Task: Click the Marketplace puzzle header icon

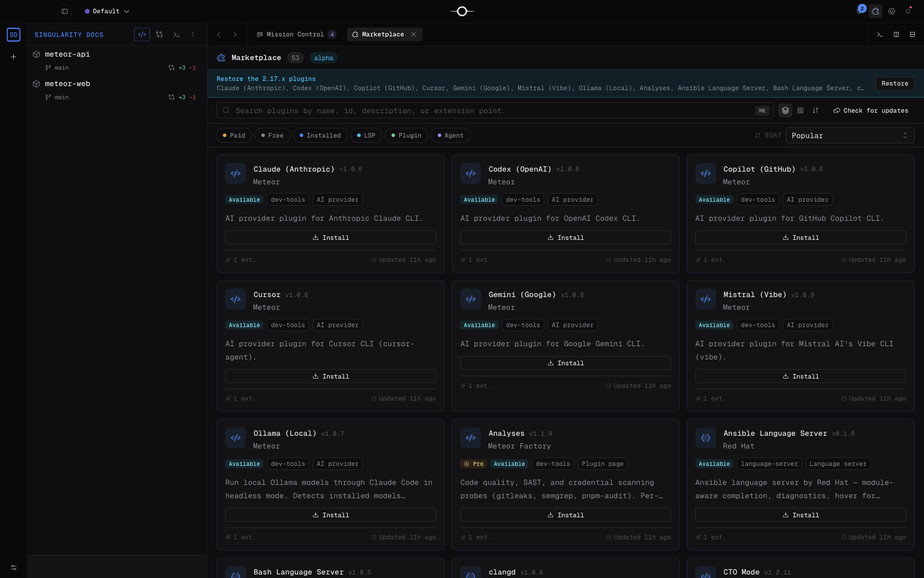Action: click(221, 58)
